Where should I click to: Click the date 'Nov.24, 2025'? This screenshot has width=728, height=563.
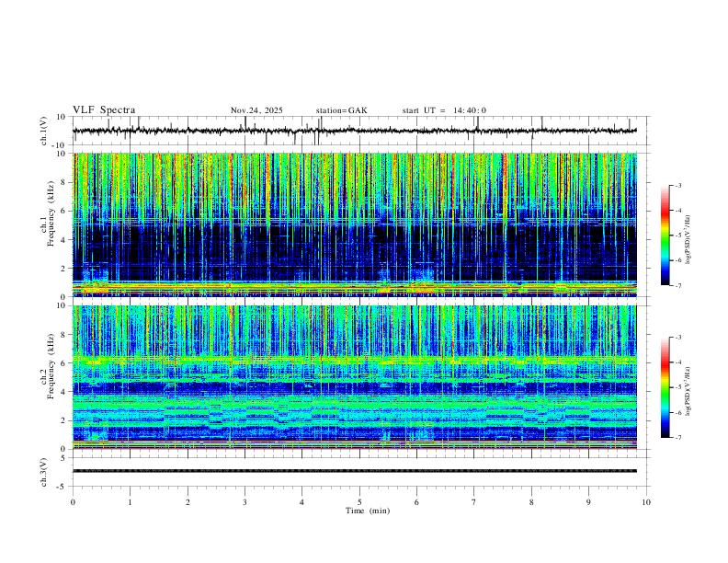[256, 110]
